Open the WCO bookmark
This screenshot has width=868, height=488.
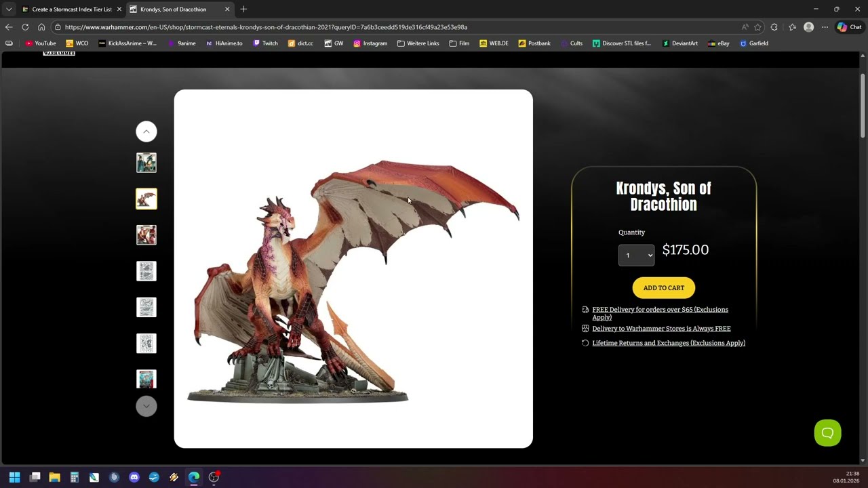point(77,43)
